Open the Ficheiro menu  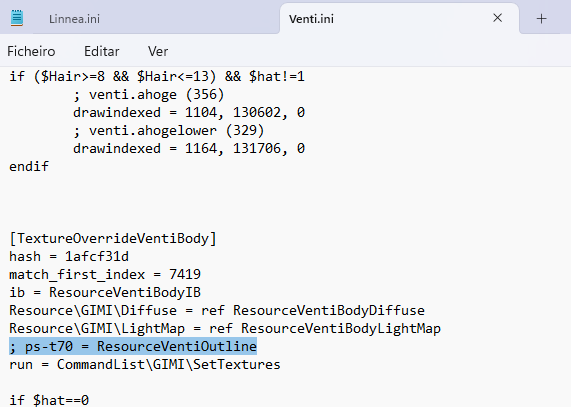[x=31, y=51]
